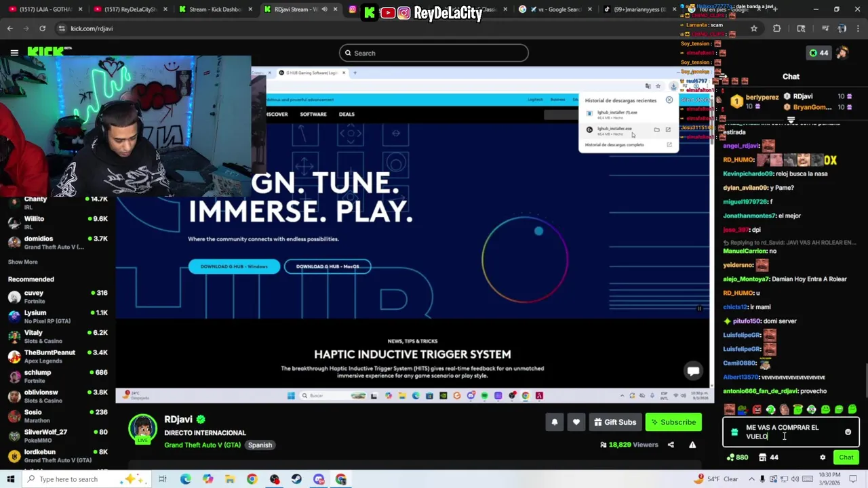Select the Spanish language tag

point(260,445)
